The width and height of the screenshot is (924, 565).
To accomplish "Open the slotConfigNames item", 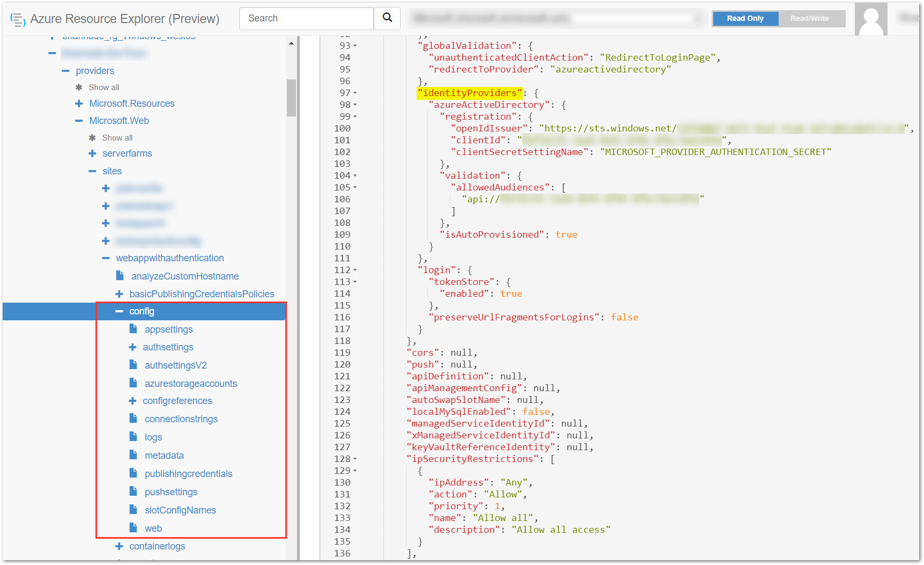I will coord(180,510).
